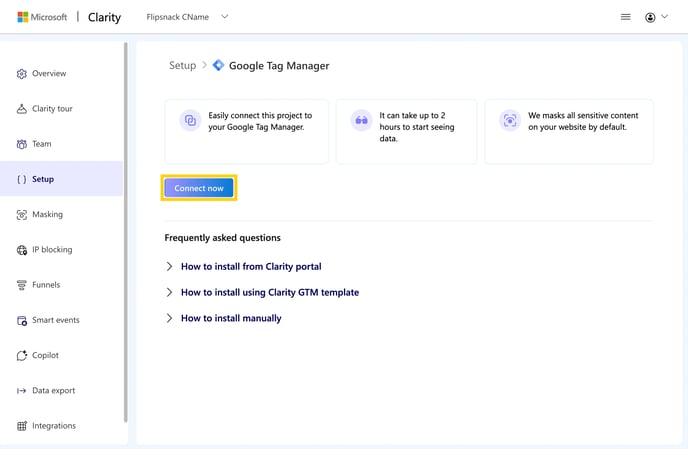
Task: Click the Integrations grid icon
Action: click(x=22, y=426)
